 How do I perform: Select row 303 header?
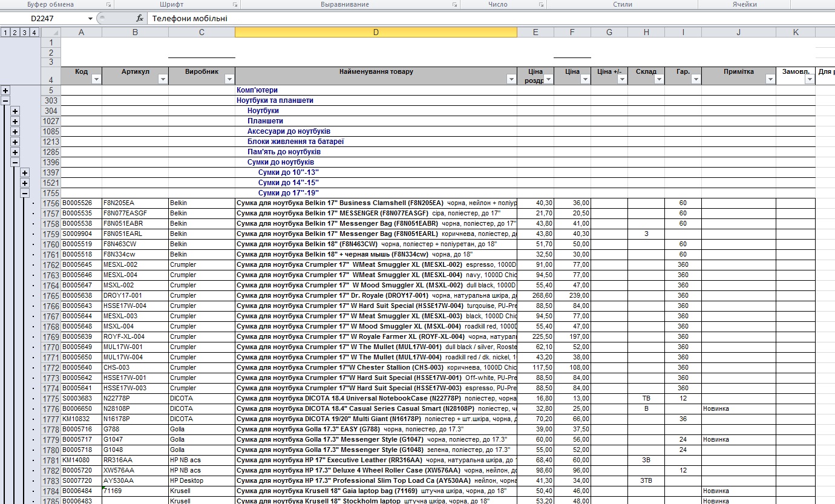(51, 100)
